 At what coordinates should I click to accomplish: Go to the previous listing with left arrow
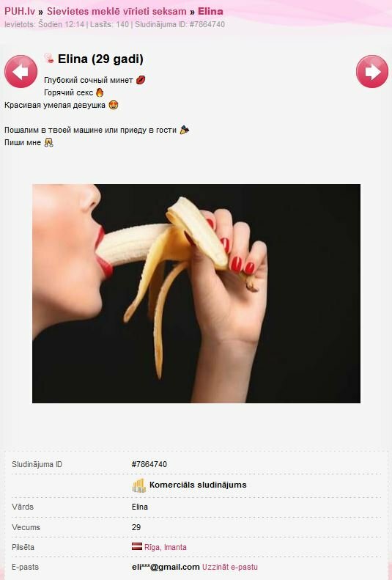pyautogui.click(x=21, y=71)
